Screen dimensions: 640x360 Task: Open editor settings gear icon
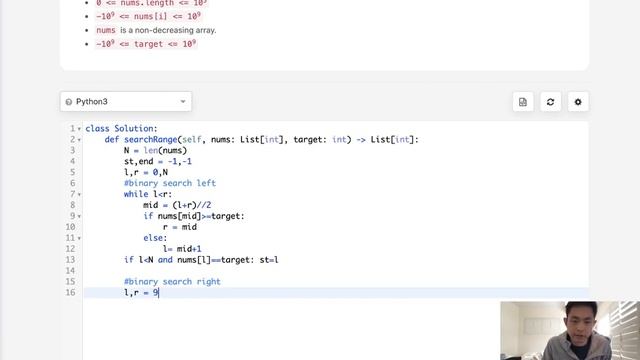pos(578,102)
